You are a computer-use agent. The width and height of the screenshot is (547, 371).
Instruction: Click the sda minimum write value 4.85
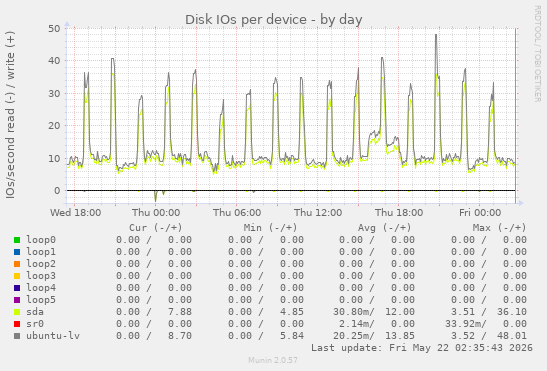pos(292,312)
